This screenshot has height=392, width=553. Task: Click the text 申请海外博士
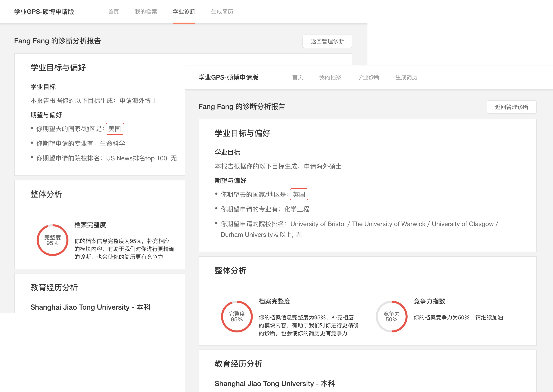pyautogui.click(x=138, y=101)
